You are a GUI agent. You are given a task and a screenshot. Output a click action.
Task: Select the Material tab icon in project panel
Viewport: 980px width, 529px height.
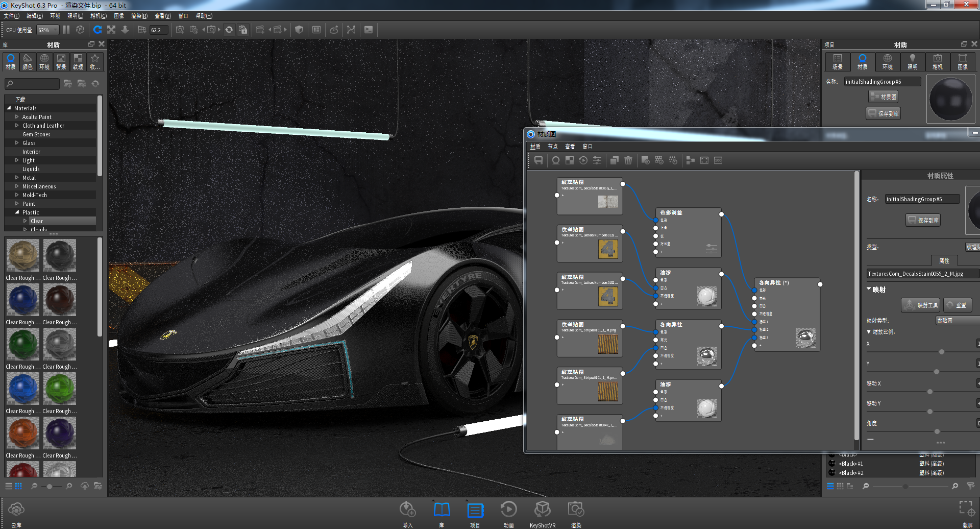pyautogui.click(x=863, y=62)
